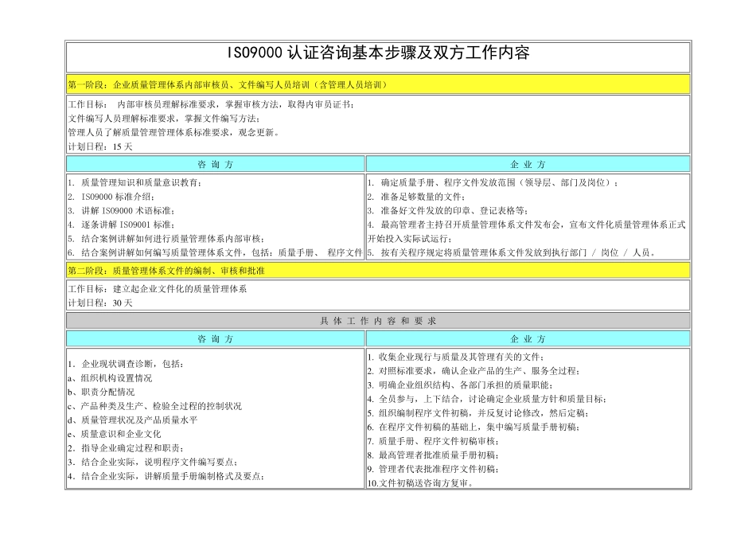756x535 pixels.
Task: Click '2. ISO9000 标准介绍'
Action: tap(111, 197)
